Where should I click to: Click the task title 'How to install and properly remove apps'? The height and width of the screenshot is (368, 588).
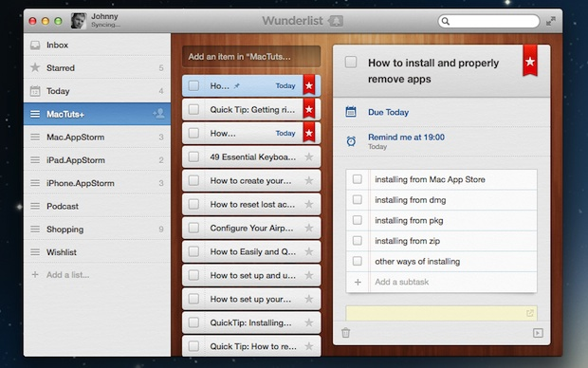433,71
